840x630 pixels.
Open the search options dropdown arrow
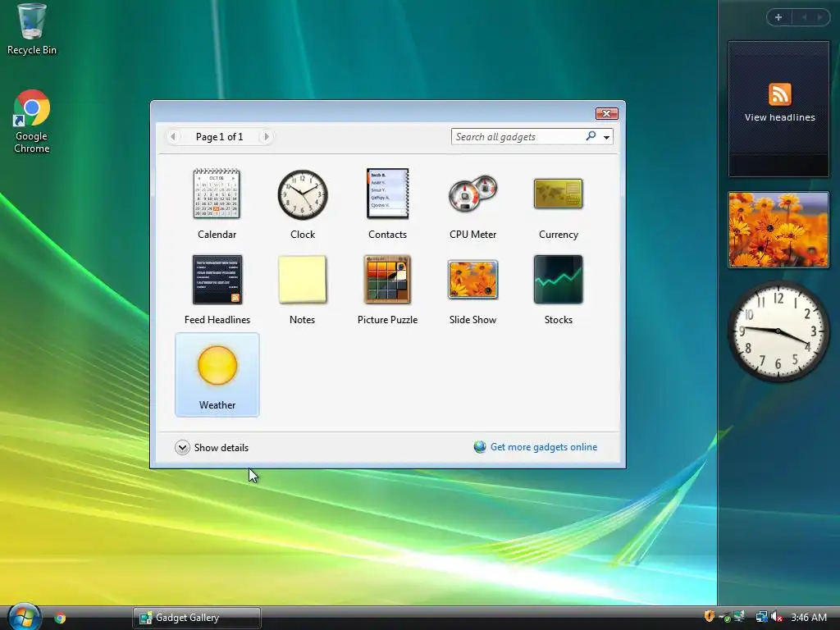(606, 137)
